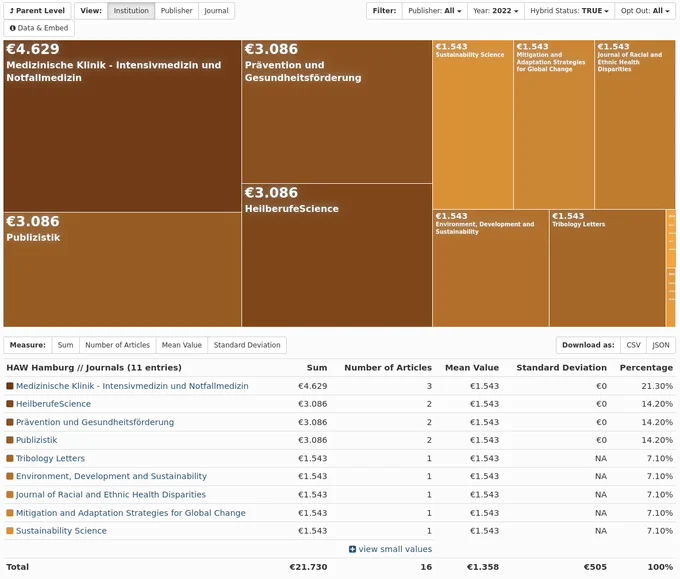Open Data & Embed info button

tap(39, 28)
